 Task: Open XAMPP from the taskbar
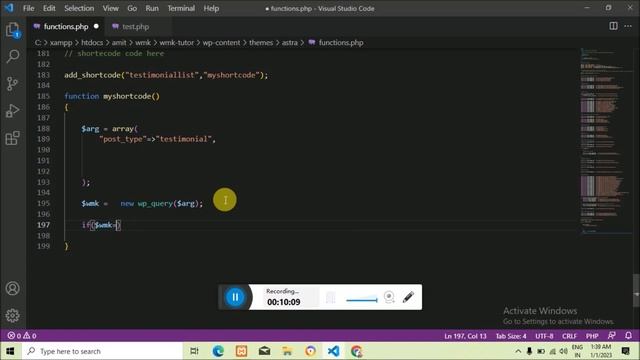(x=241, y=351)
